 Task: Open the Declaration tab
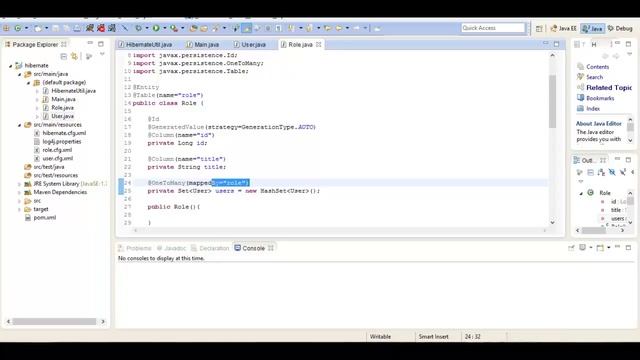[x=210, y=248]
